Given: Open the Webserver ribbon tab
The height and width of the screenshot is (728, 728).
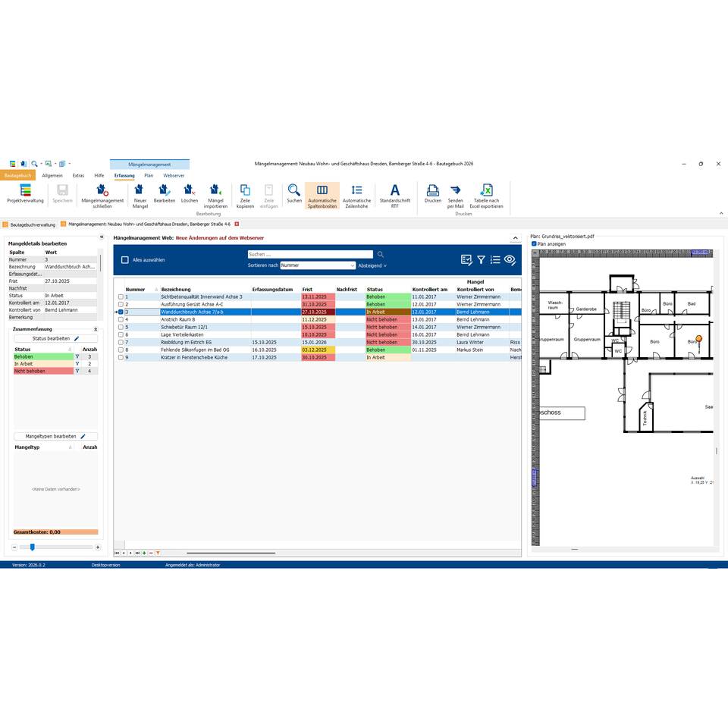Looking at the screenshot, I should [x=174, y=175].
